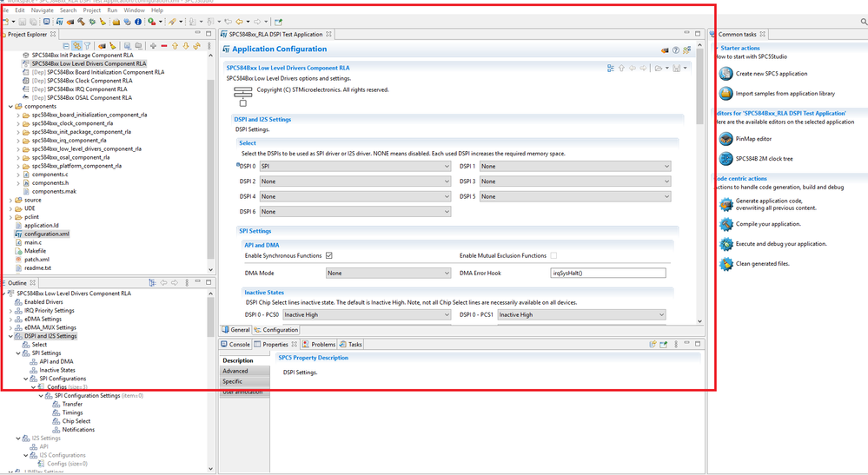Click the Outline view collapse-tree toolbar icon

coord(152,282)
